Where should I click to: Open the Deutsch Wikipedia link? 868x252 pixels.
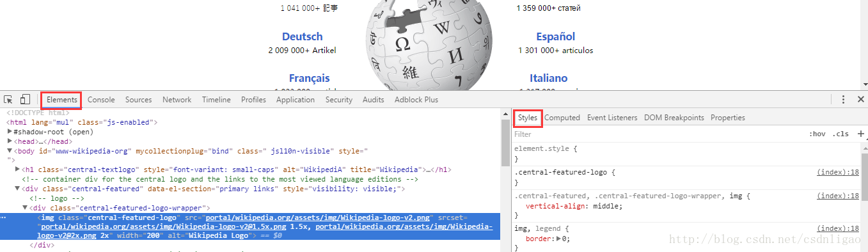[x=302, y=36]
